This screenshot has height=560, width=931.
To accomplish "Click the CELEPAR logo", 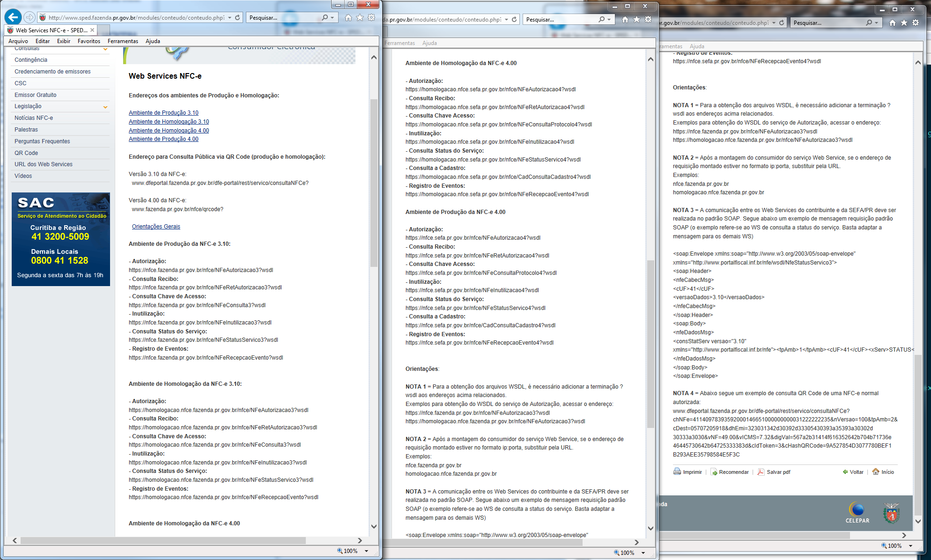I will (857, 513).
